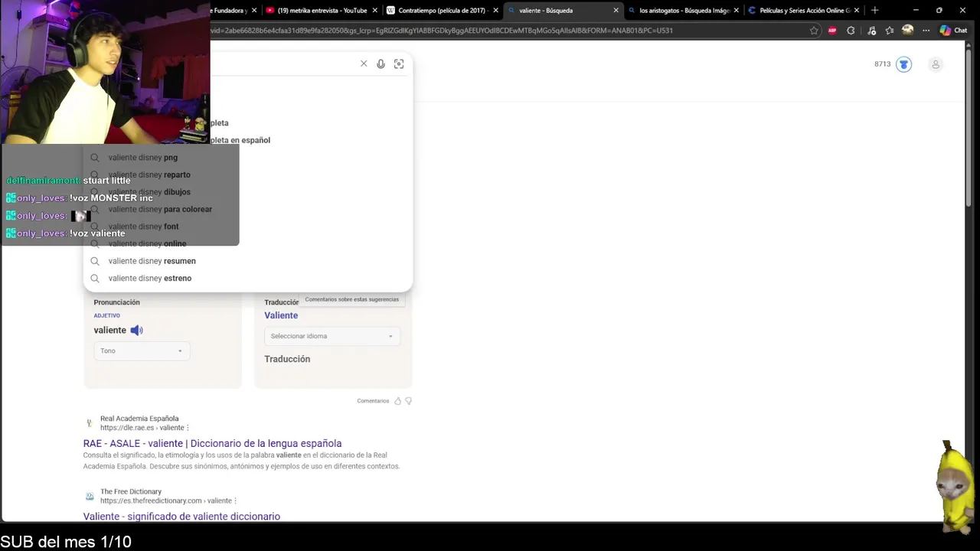The image size is (980, 551).
Task: Open Valiente significado diccionario result link
Action: pos(181,517)
